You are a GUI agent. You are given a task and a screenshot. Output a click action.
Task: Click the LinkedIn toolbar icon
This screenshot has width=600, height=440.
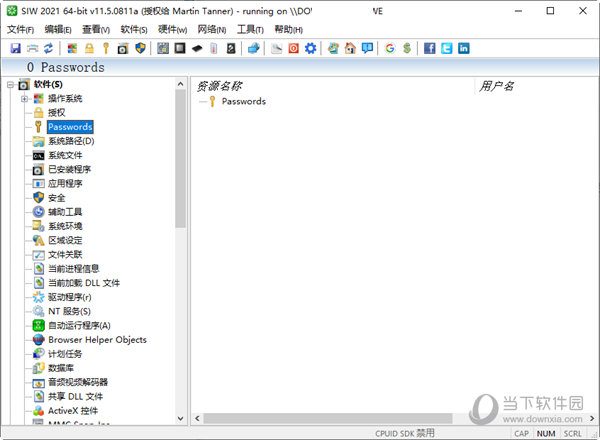(x=463, y=48)
